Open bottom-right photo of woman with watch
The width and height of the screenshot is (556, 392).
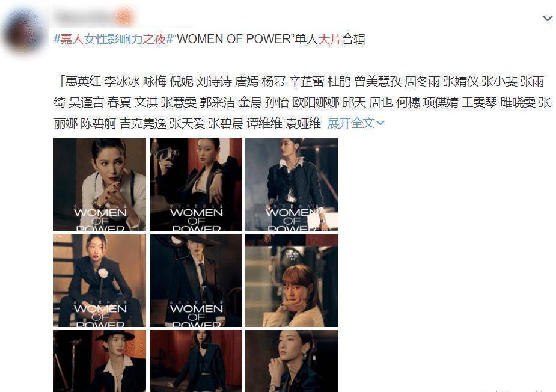292,361
